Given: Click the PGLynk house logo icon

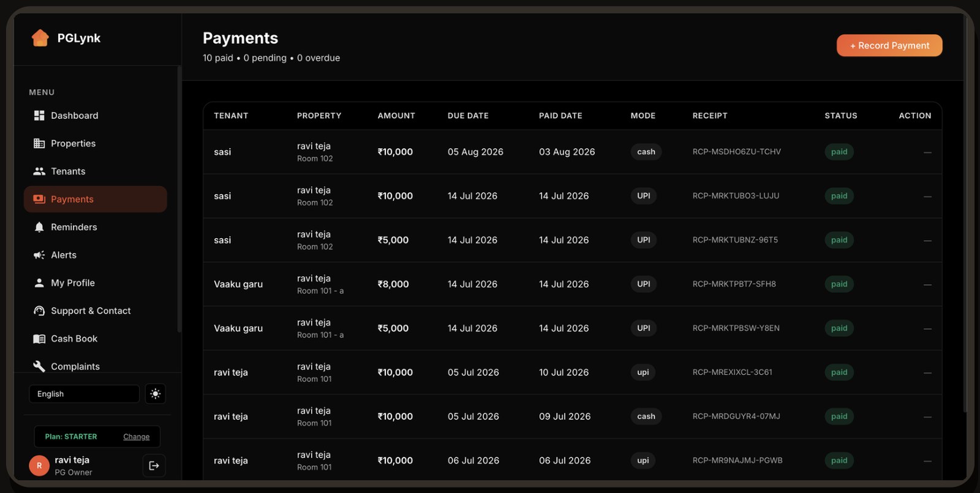Looking at the screenshot, I should [x=40, y=38].
